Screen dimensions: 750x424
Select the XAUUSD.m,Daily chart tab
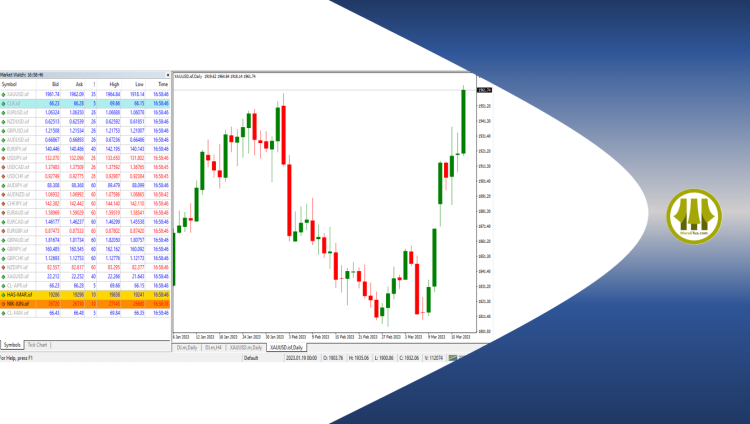(245, 347)
